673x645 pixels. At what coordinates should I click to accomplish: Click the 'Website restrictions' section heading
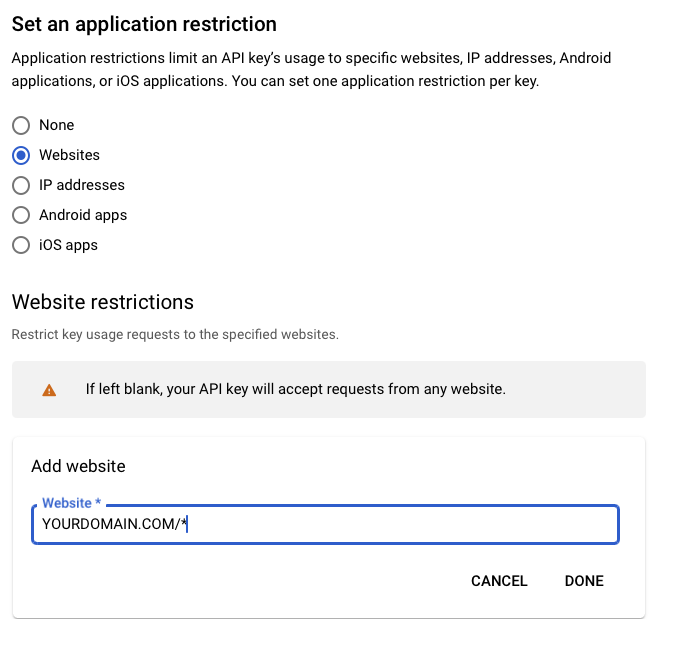[x=102, y=301]
